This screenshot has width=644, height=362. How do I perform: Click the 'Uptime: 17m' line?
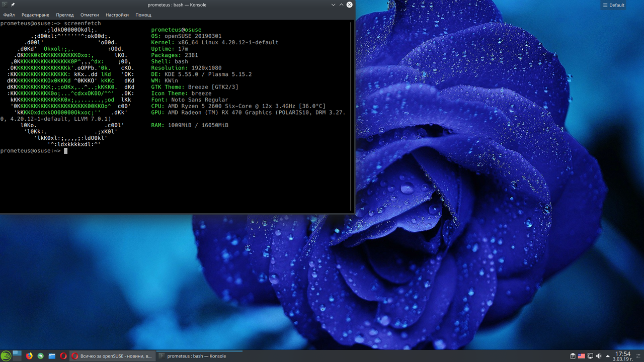pyautogui.click(x=170, y=49)
